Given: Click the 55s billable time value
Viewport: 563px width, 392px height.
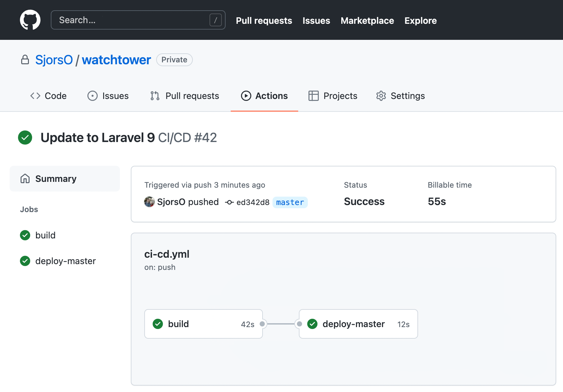Looking at the screenshot, I should (437, 201).
